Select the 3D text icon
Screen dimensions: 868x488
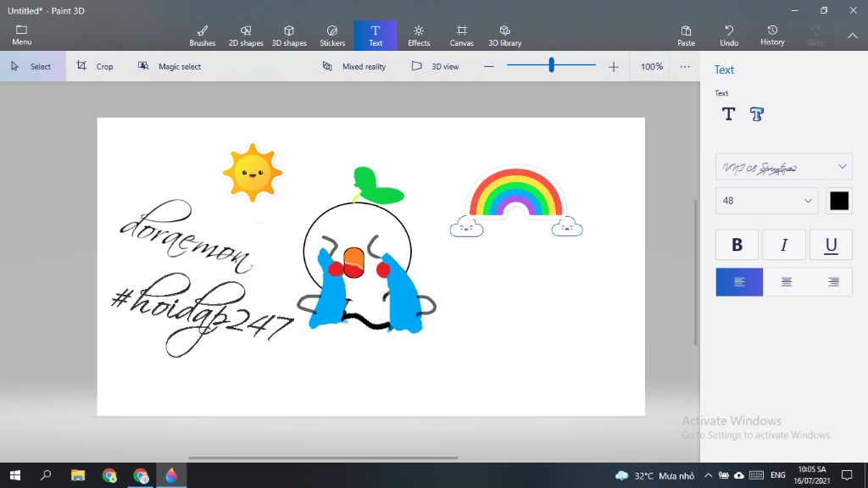[x=756, y=114]
